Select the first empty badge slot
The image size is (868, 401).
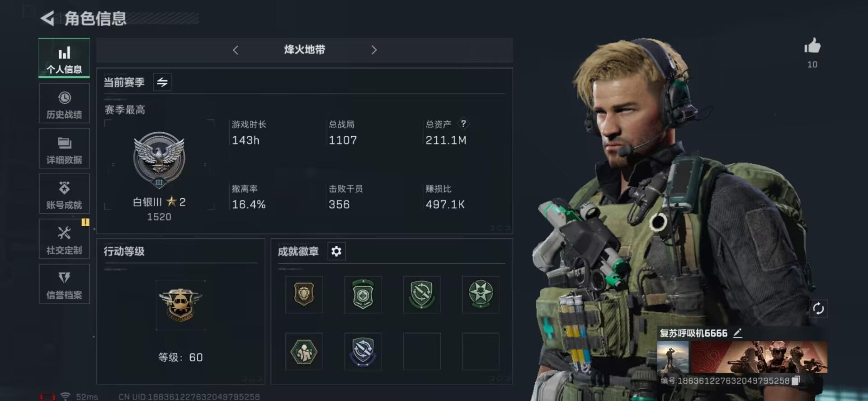point(422,352)
